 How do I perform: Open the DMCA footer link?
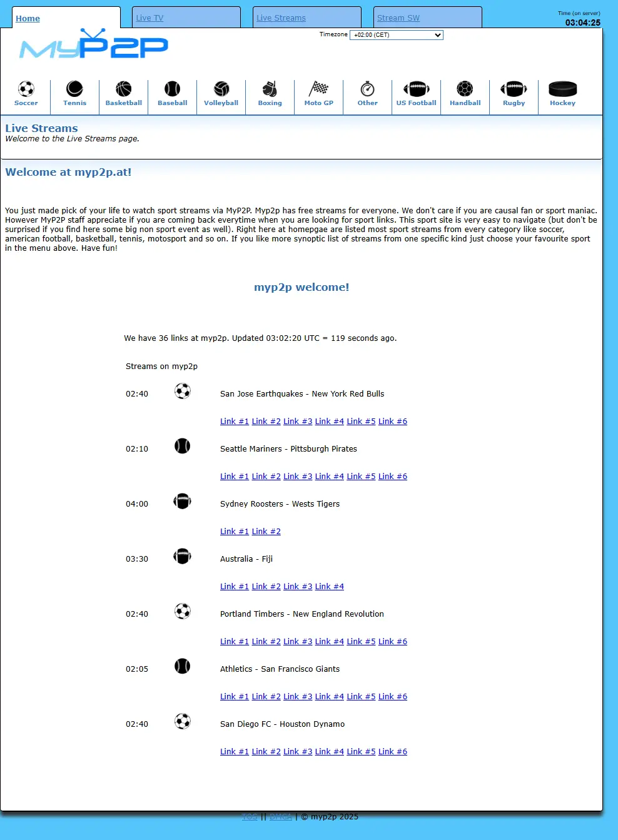[x=281, y=817]
